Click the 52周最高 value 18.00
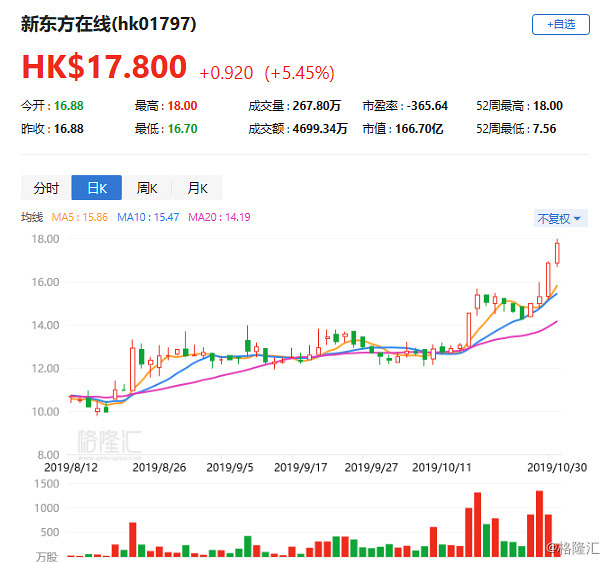This screenshot has width=607, height=562. 548,105
